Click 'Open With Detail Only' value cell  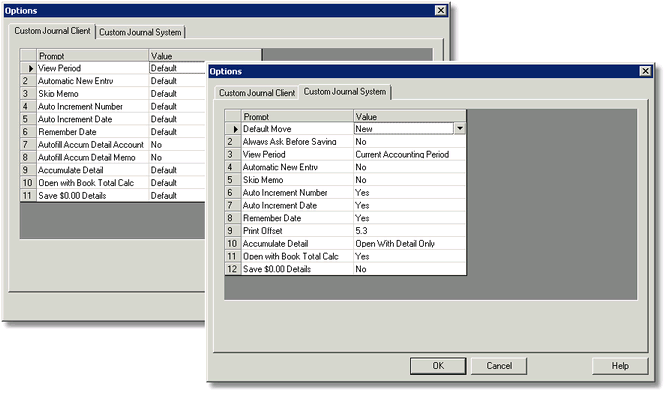409,243
